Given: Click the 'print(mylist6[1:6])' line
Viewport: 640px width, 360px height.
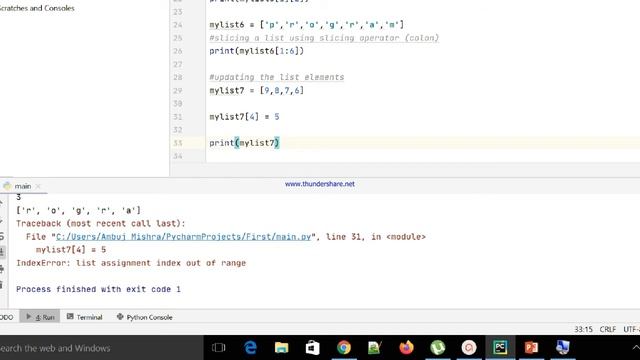Looking at the screenshot, I should coord(256,51).
